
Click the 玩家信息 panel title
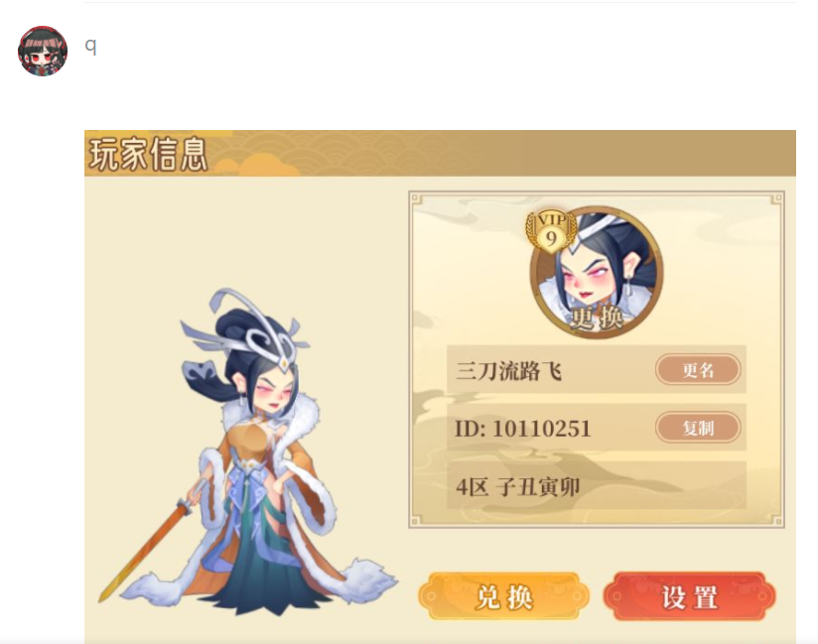pos(148,155)
